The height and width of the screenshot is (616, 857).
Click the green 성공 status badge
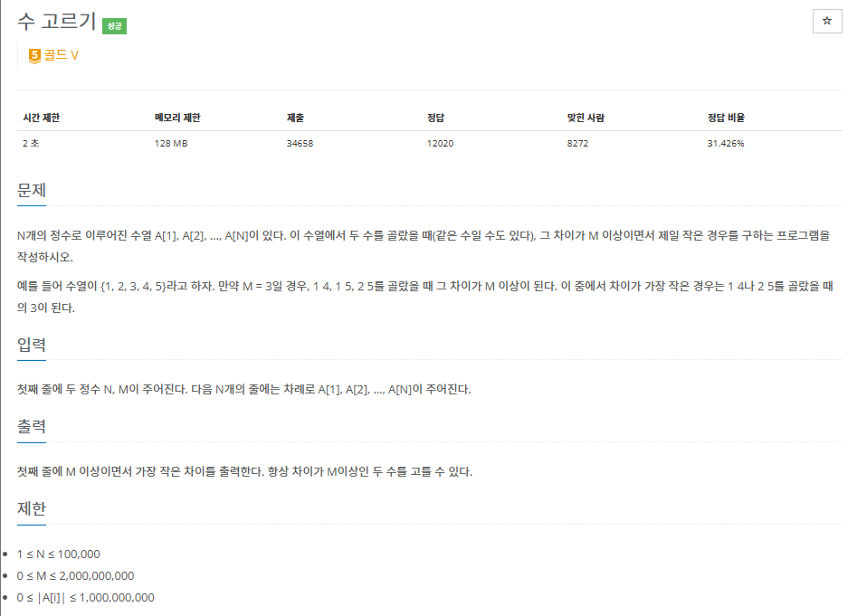pos(114,26)
